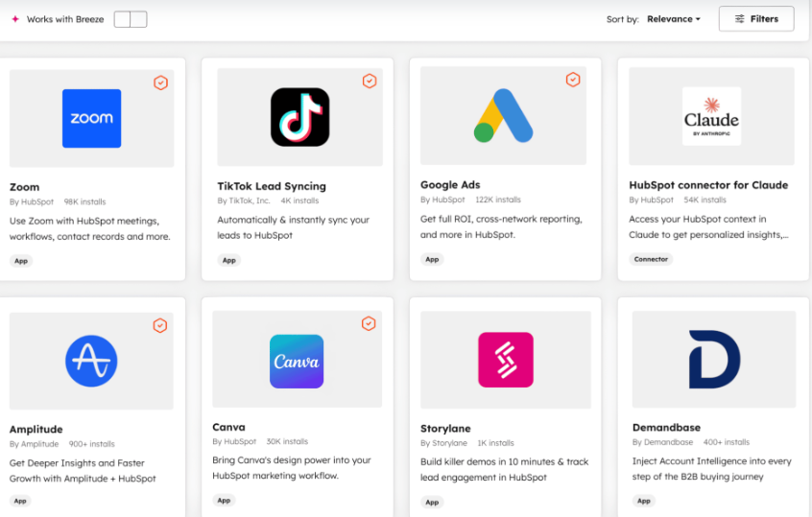Open the Sort by Relevance dropdown
The image size is (812, 517).
click(673, 19)
